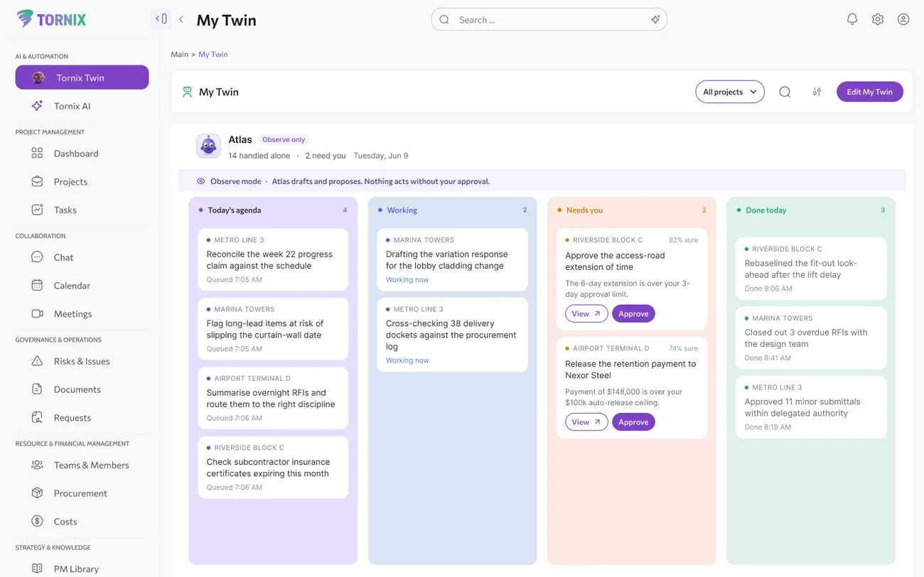
Task: Click the AI sparkle icon in search
Action: click(x=655, y=20)
